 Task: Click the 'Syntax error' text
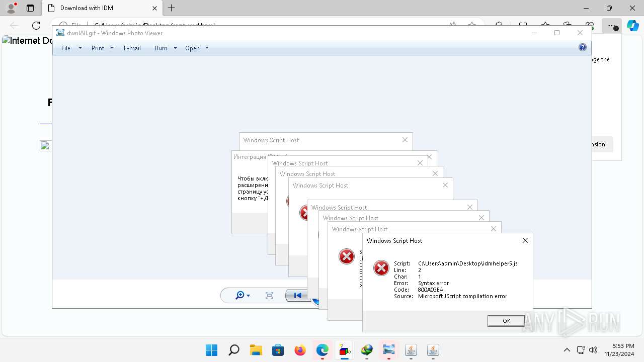[433, 283]
